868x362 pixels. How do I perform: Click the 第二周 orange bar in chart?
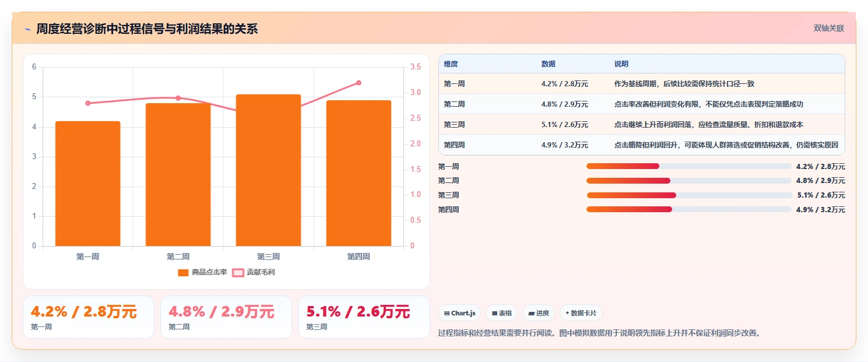coord(178,174)
